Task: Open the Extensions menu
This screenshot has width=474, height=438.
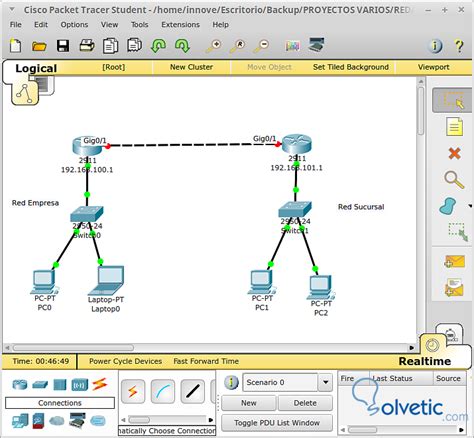Action: pos(180,25)
